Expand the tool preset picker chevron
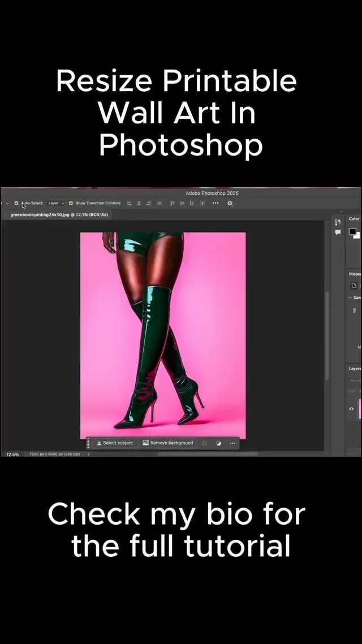 click(x=7, y=203)
